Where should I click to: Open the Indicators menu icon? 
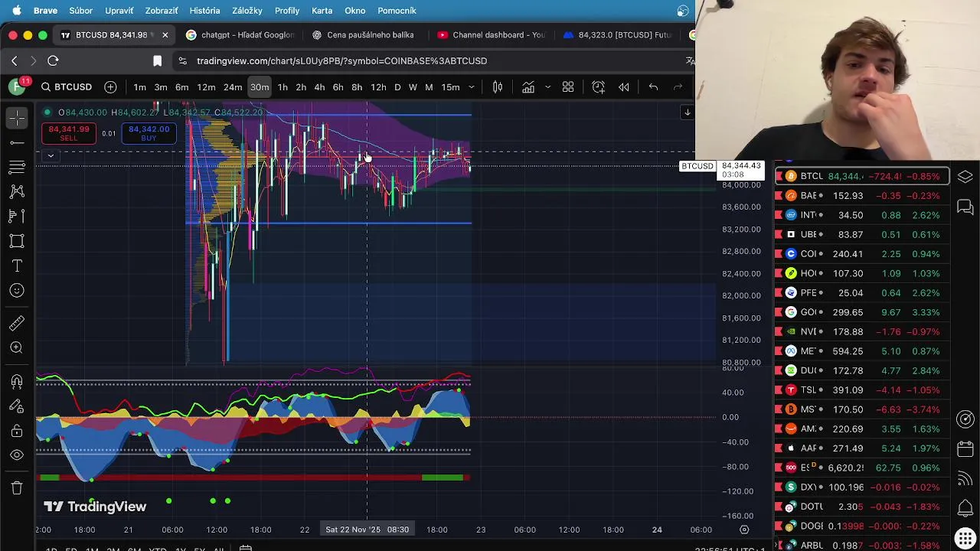pyautogui.click(x=528, y=87)
